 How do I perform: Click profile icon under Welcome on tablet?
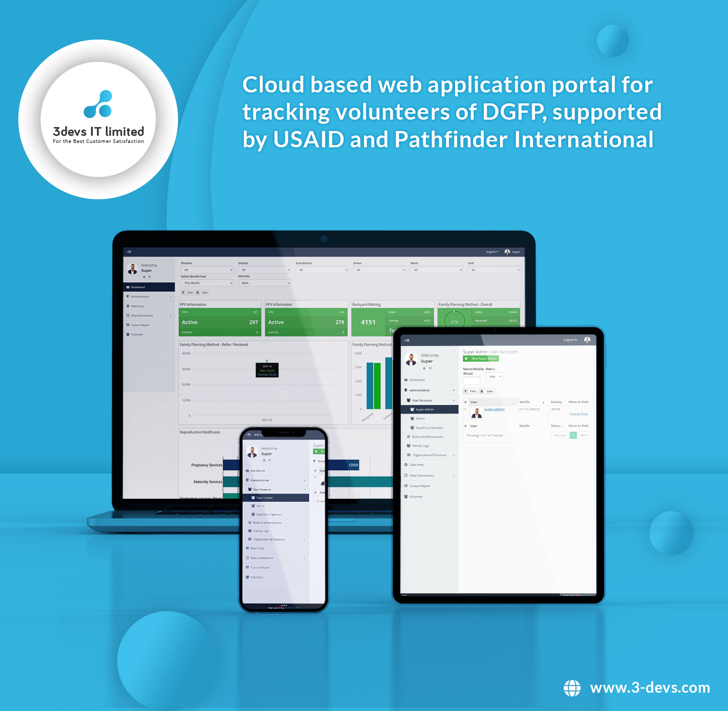tap(424, 368)
